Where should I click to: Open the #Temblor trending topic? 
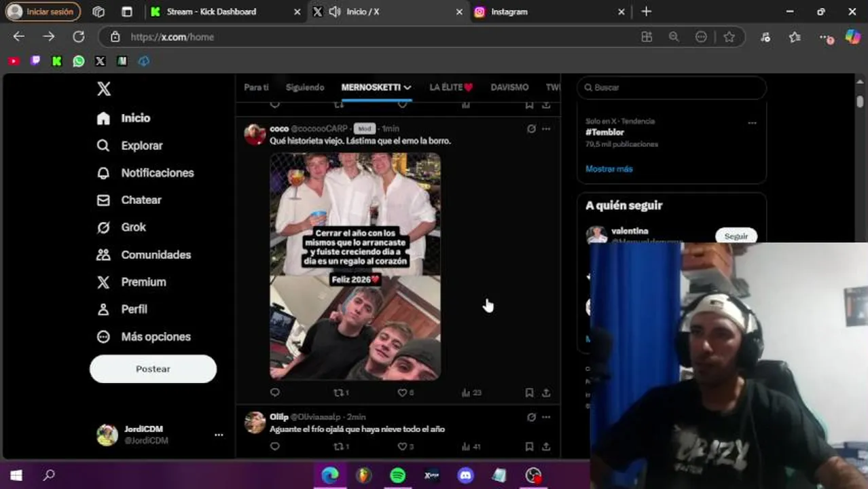coord(604,132)
